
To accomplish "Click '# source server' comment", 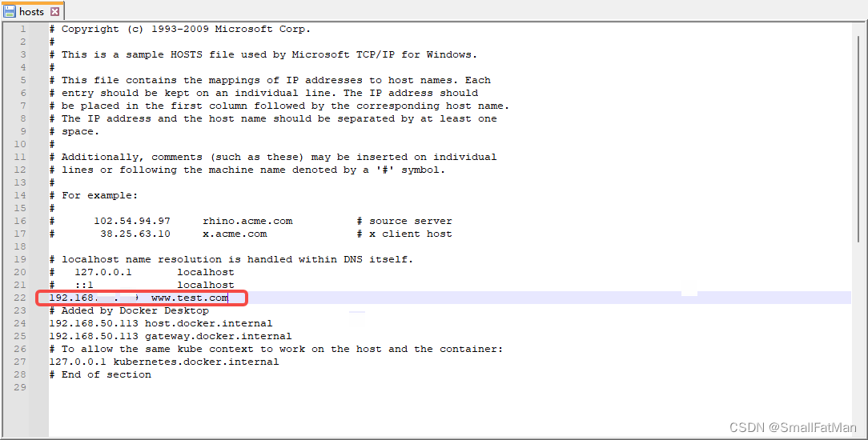I will coord(404,221).
